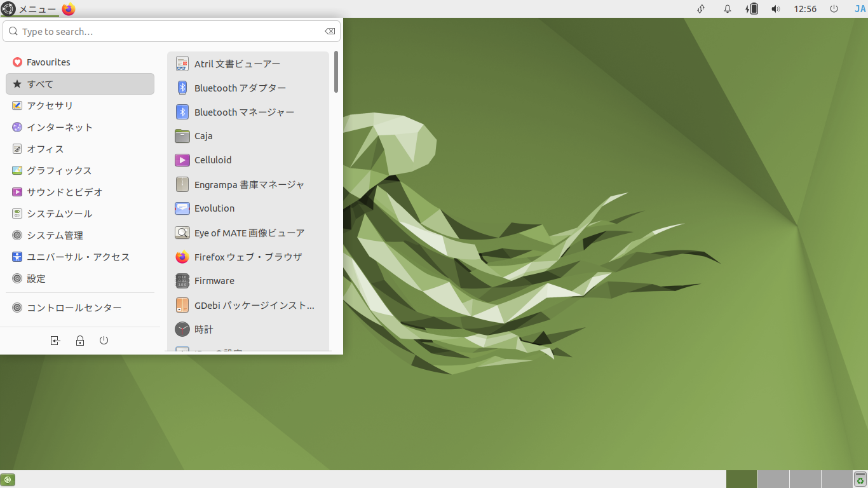This screenshot has height=488, width=868.
Task: Switch to the third workspace
Action: coord(805,479)
